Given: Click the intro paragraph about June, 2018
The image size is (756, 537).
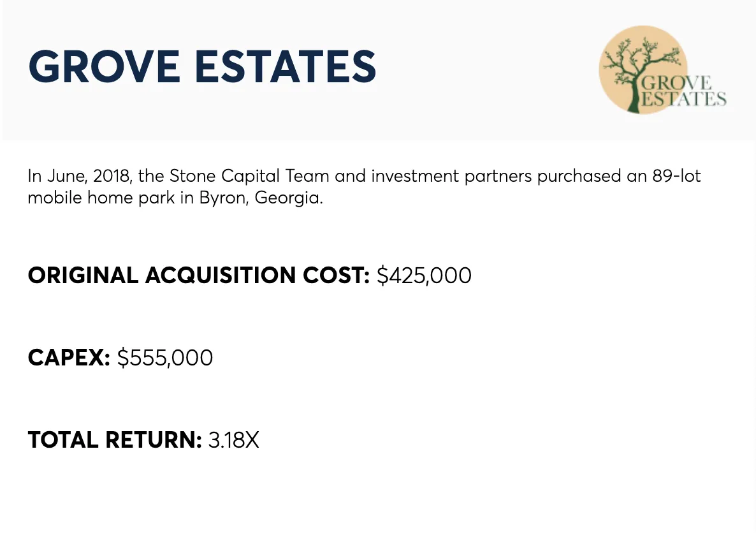Looking at the screenshot, I should [x=364, y=186].
